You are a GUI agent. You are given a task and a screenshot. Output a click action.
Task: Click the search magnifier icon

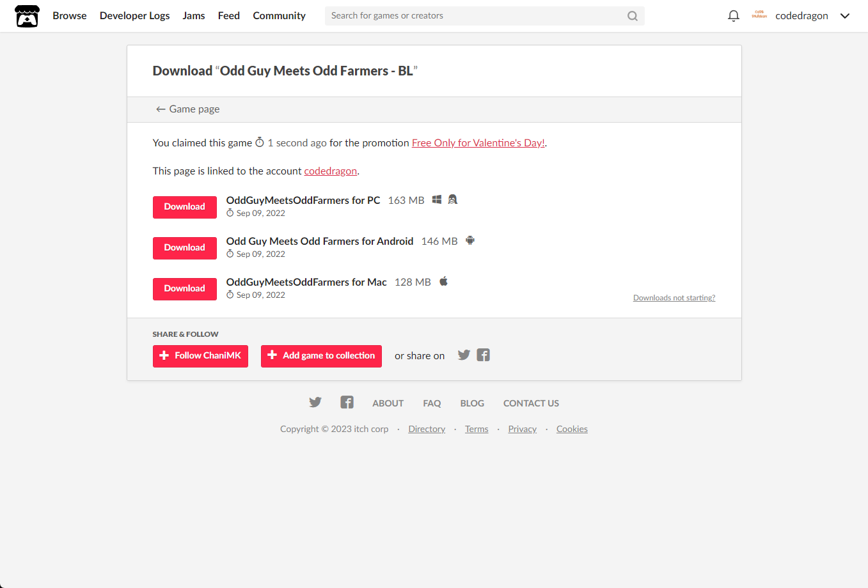tap(633, 16)
